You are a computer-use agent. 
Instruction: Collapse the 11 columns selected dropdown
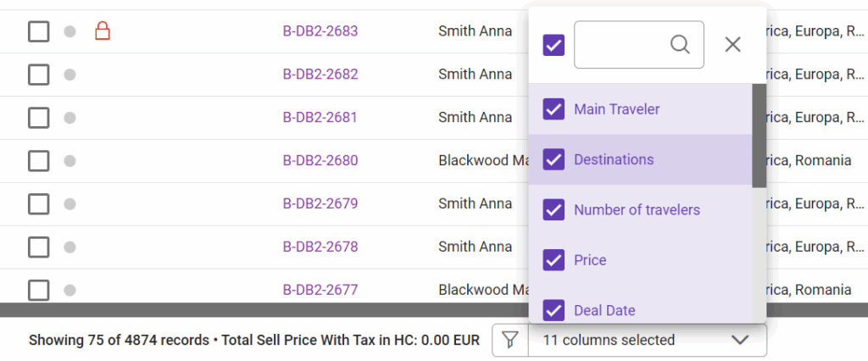click(x=740, y=340)
